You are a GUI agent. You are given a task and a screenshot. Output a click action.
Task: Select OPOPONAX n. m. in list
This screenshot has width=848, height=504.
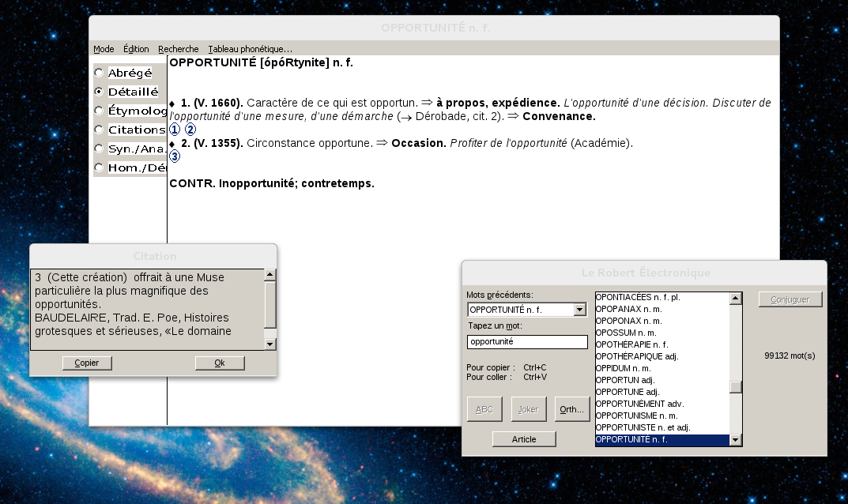662,322
